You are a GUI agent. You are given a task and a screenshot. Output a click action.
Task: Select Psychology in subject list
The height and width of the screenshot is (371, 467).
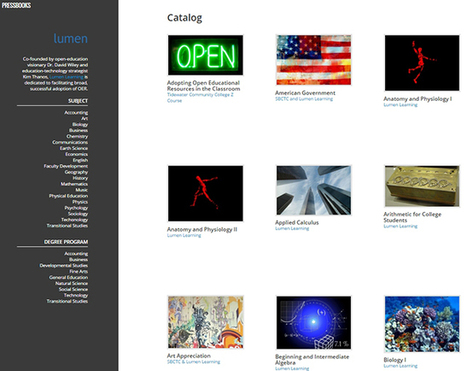76,208
